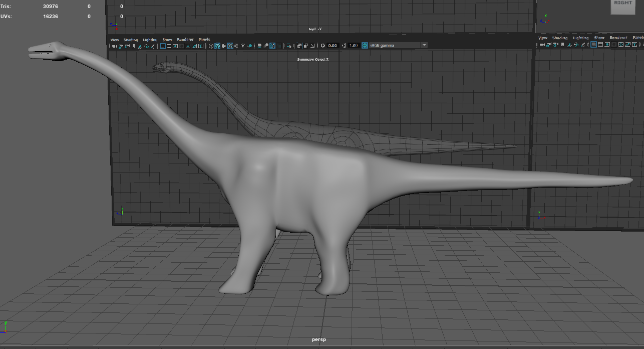Click the View menu of the RIGHT panel
644x349 pixels.
(x=542, y=37)
